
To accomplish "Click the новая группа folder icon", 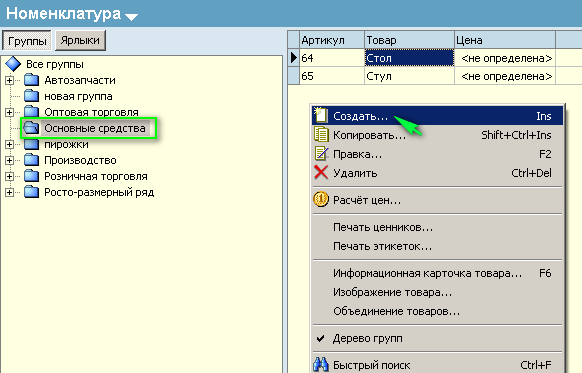I will [x=32, y=96].
